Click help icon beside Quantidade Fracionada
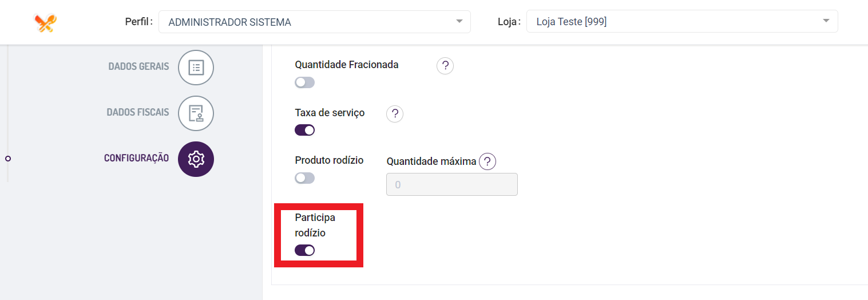Image resolution: width=868 pixels, height=300 pixels. (x=445, y=66)
